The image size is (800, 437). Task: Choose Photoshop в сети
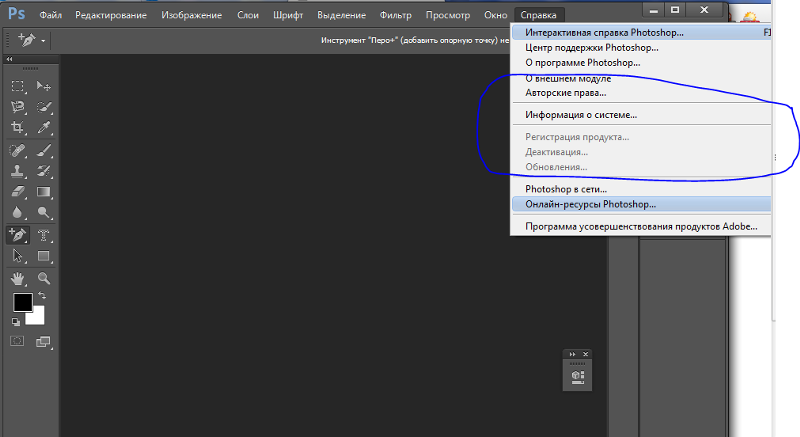point(641,189)
